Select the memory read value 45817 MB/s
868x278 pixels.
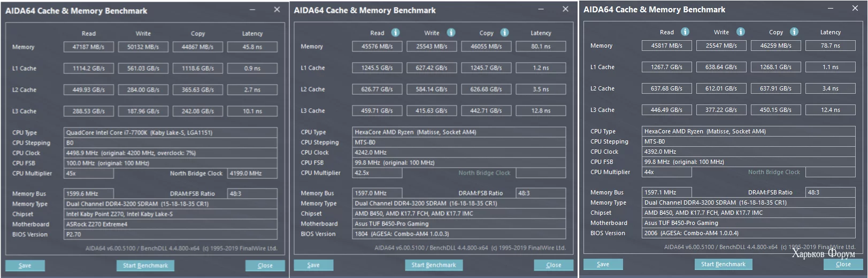click(667, 46)
